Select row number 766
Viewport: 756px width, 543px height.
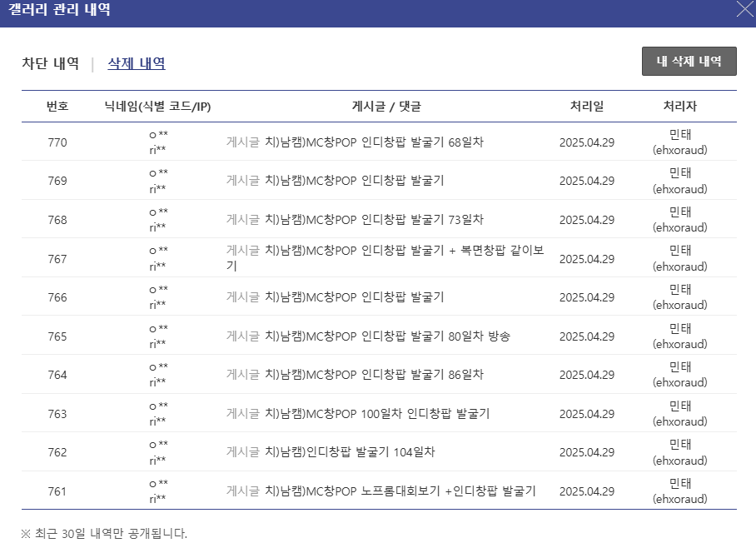pos(57,297)
